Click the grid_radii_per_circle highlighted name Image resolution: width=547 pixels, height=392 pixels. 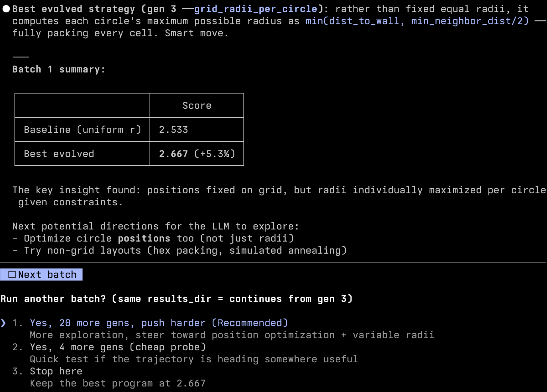pyautogui.click(x=256, y=9)
